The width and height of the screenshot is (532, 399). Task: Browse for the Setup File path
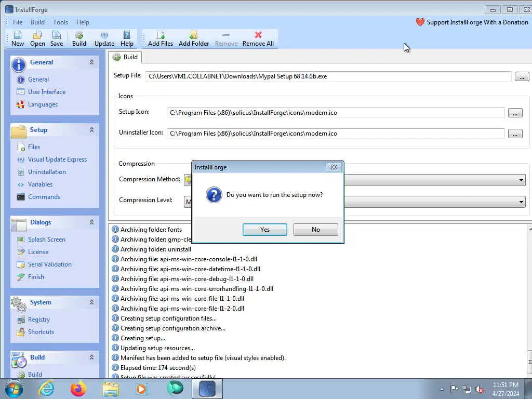click(522, 76)
